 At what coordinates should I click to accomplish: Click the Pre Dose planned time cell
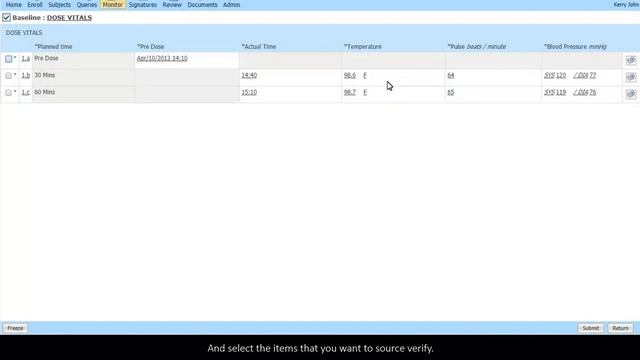[x=83, y=60]
